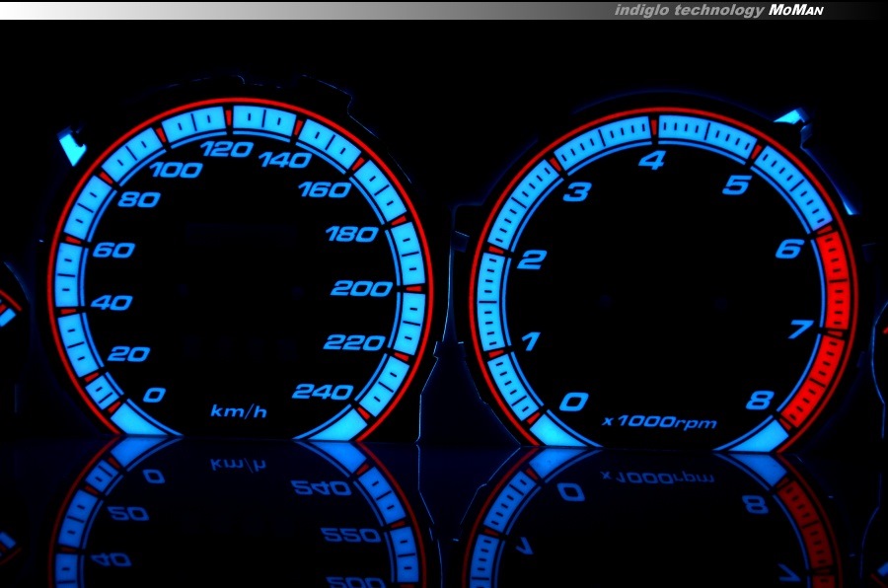Screen dimensions: 888x588
Task: Click the 80 speed marking
Action: point(139,199)
